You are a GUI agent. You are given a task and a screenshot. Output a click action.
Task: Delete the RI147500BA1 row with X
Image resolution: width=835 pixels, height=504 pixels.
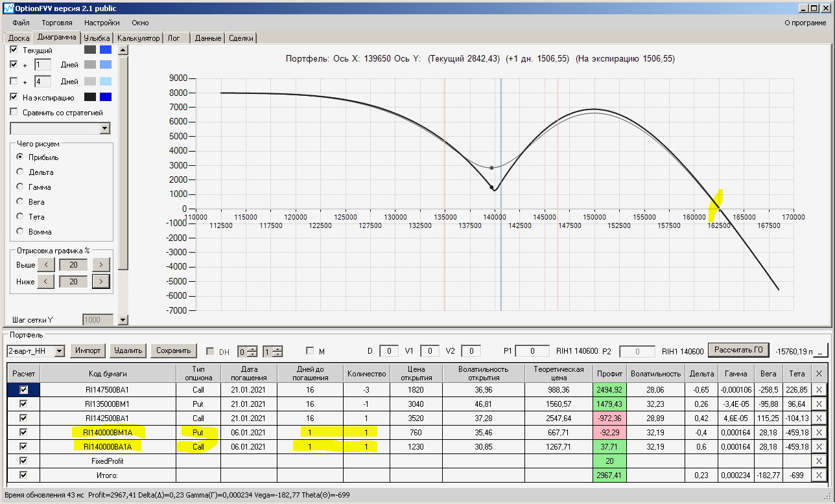(x=819, y=390)
